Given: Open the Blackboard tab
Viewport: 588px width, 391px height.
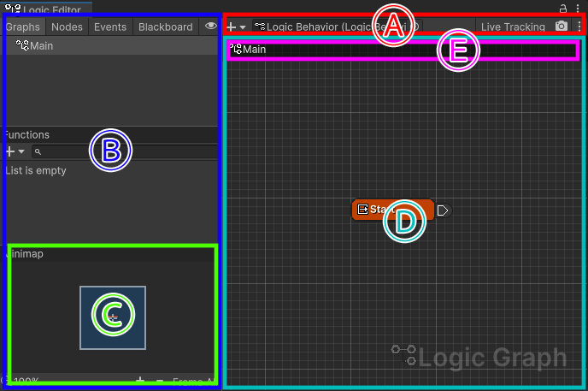Looking at the screenshot, I should point(165,27).
